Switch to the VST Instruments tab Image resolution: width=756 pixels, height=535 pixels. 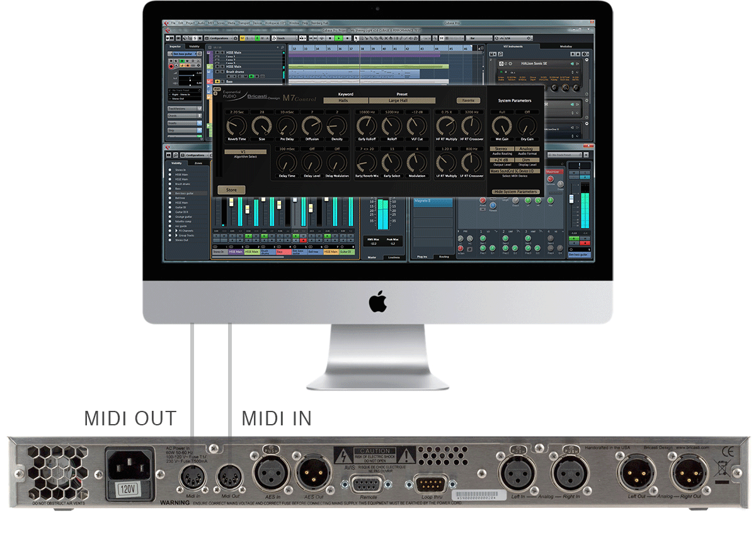513,46
